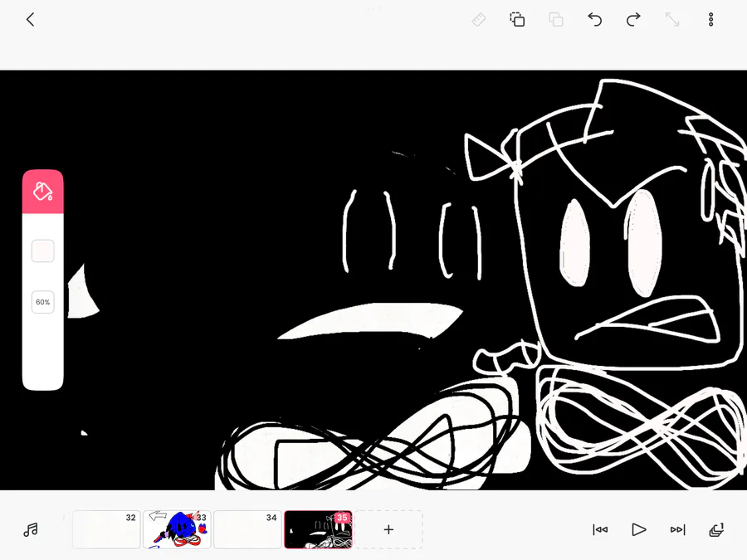Image resolution: width=747 pixels, height=560 pixels.
Task: Select frame 33 thumbnail with blue character
Action: pyautogui.click(x=177, y=529)
